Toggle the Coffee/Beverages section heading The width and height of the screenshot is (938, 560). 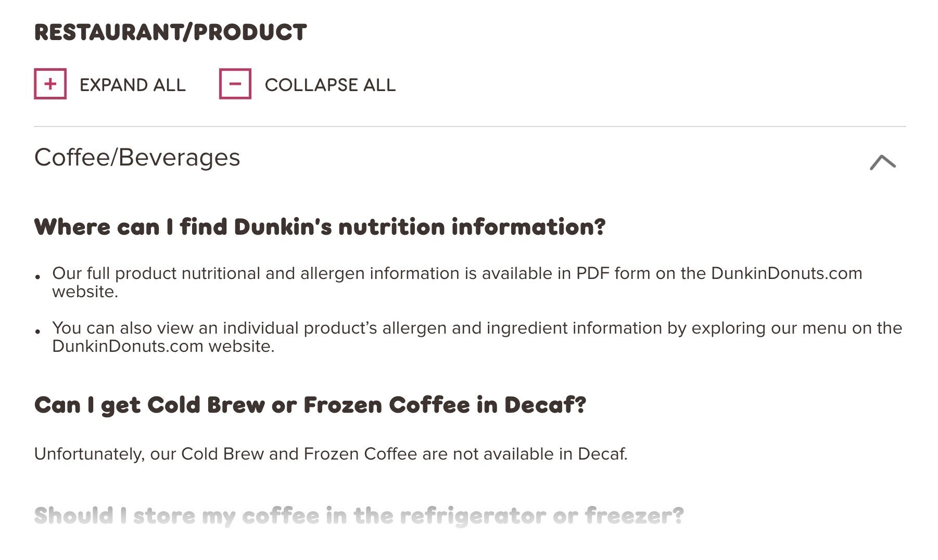click(137, 157)
